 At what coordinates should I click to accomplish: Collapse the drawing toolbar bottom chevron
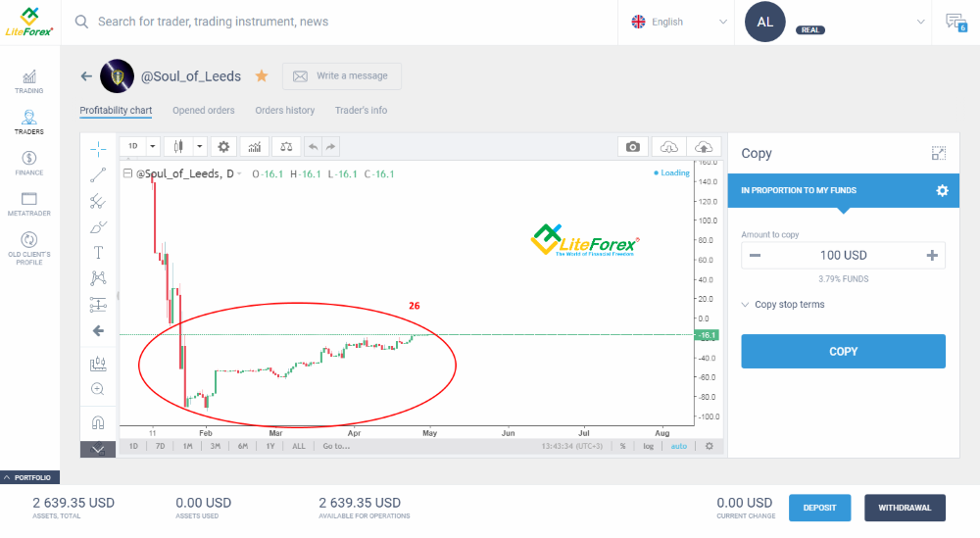coord(98,449)
